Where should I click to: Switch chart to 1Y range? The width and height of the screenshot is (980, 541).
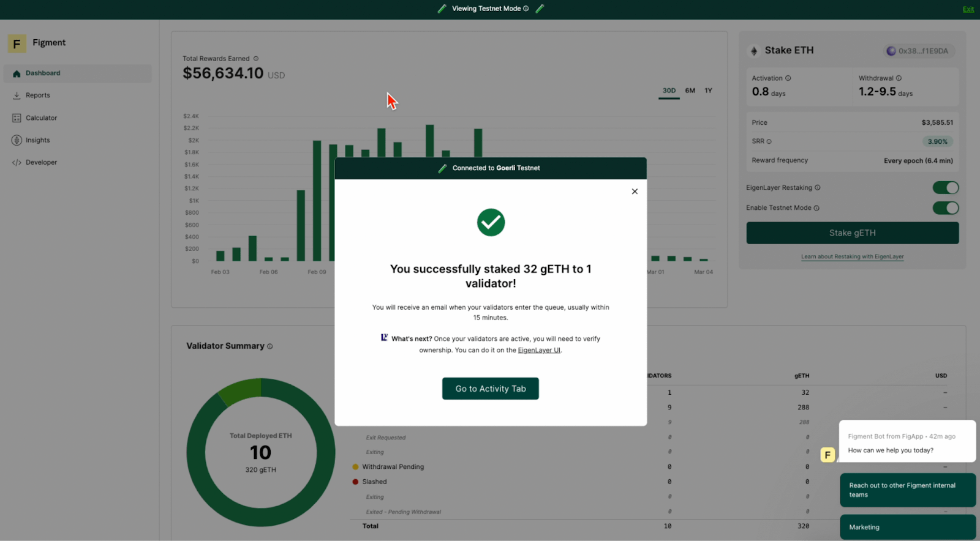coord(708,91)
